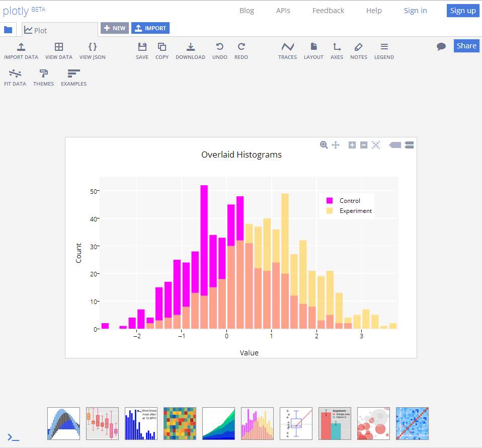Image resolution: width=482 pixels, height=448 pixels.
Task: Copy the plot
Action: [162, 50]
